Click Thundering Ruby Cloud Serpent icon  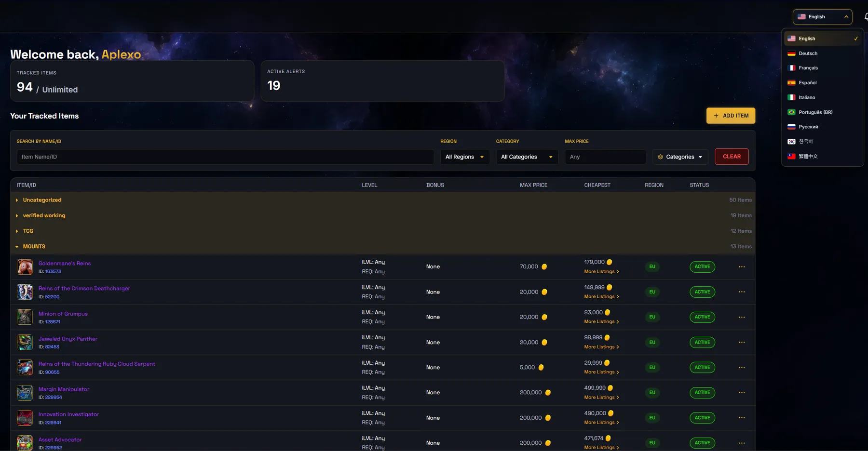tap(25, 368)
